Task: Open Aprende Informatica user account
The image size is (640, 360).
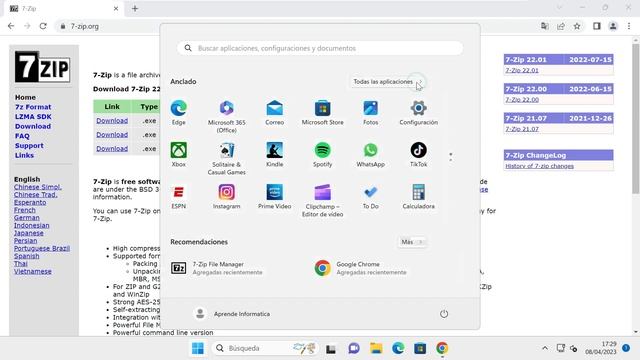Action: pos(232,314)
